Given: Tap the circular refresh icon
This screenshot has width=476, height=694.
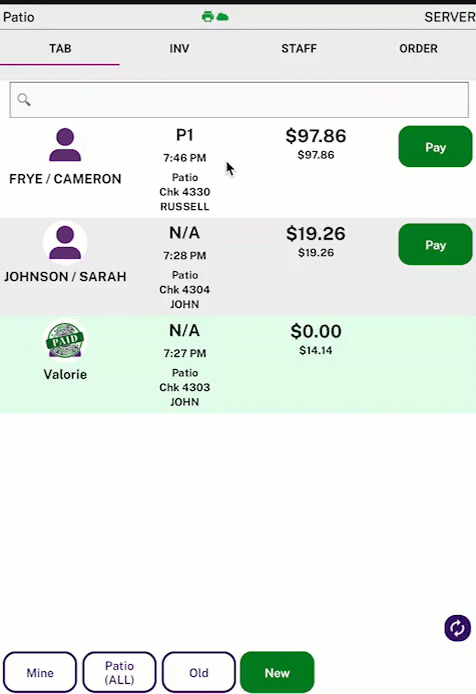Looking at the screenshot, I should click(457, 628).
